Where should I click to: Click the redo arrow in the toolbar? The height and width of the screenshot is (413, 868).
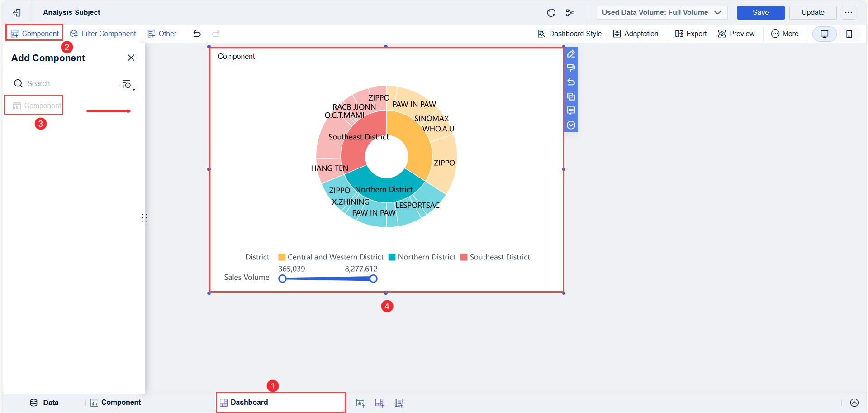coord(216,34)
